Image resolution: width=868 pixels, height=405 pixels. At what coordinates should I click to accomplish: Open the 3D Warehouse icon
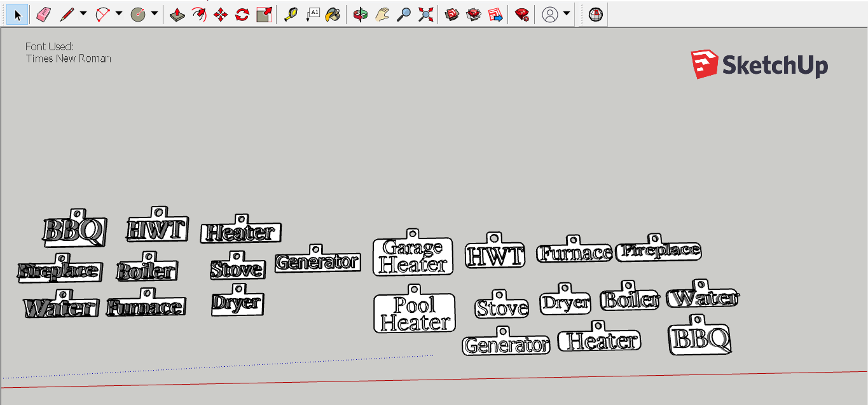(452, 14)
